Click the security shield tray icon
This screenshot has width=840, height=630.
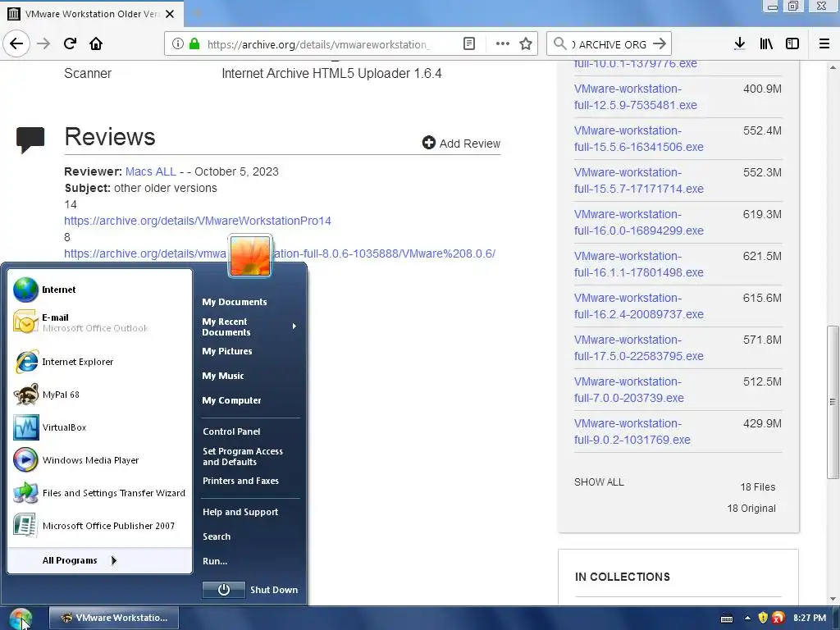tap(763, 618)
